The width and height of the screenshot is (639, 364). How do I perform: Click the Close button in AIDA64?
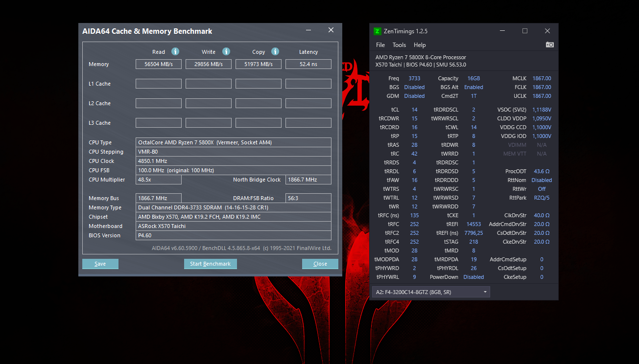tap(320, 264)
